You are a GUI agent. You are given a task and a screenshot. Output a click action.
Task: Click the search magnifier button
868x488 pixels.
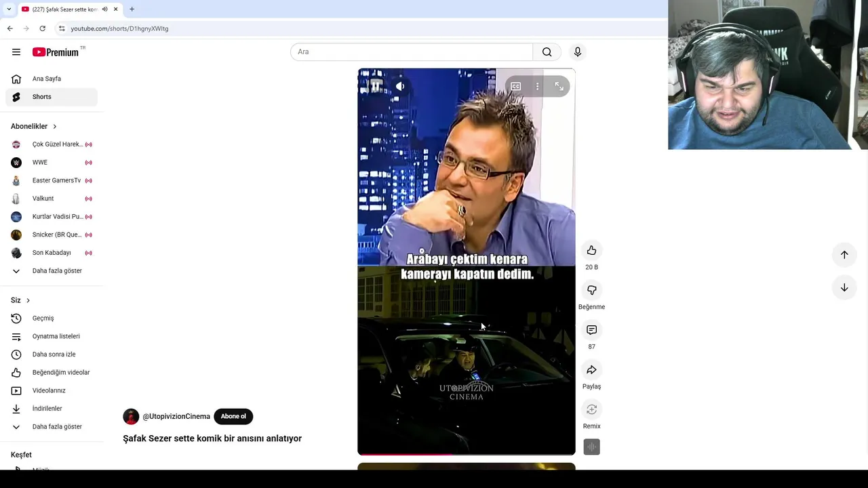pyautogui.click(x=547, y=52)
